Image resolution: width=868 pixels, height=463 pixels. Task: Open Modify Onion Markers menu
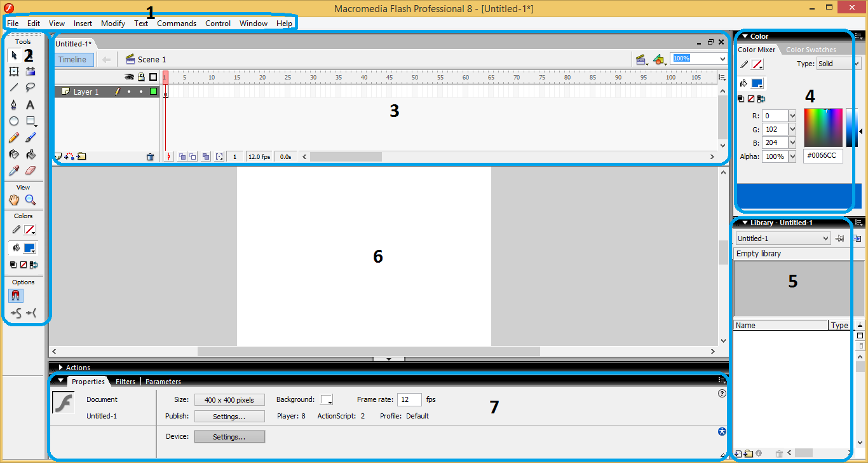[219, 156]
